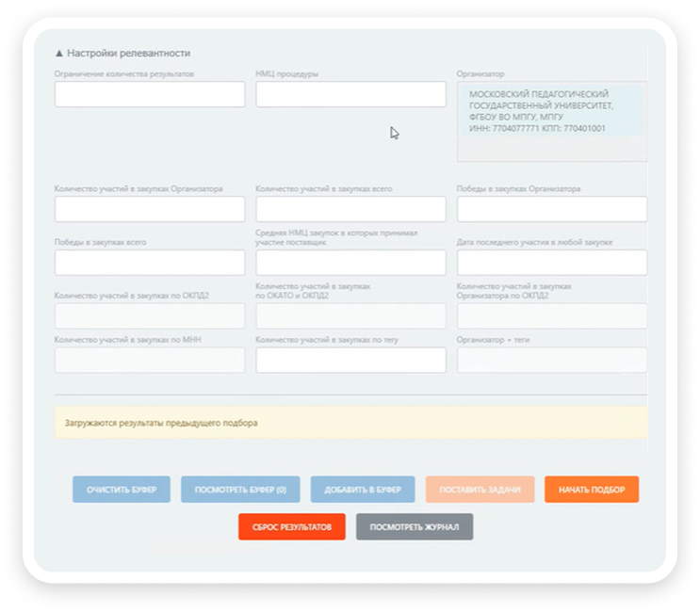
Task: Open Посмотреть буфер (0)
Action: (x=240, y=490)
